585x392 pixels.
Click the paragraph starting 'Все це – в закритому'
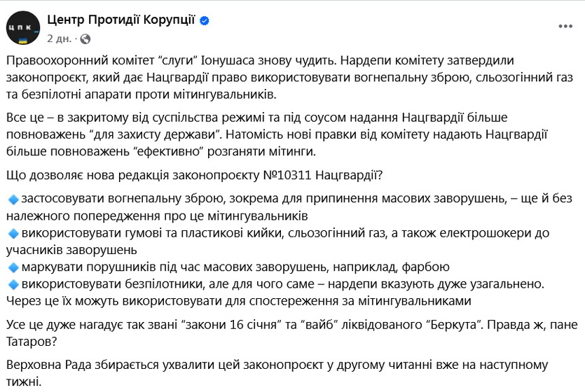280,132
